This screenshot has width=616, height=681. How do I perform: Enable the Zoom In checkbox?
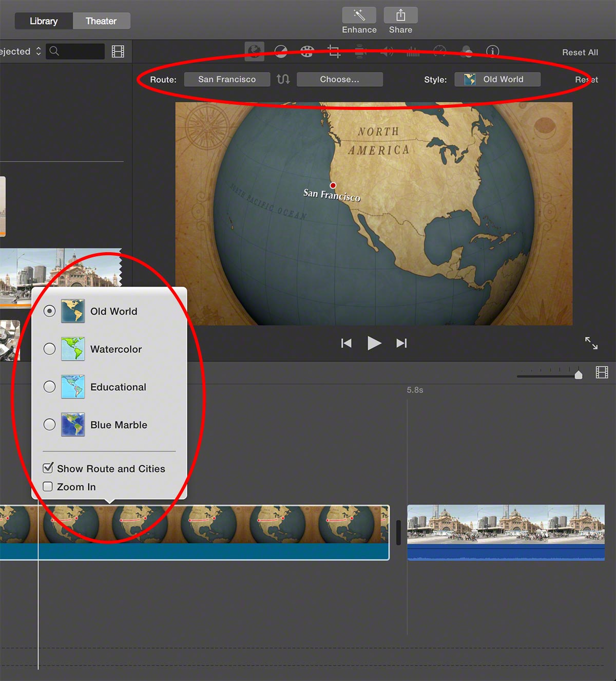pyautogui.click(x=48, y=486)
